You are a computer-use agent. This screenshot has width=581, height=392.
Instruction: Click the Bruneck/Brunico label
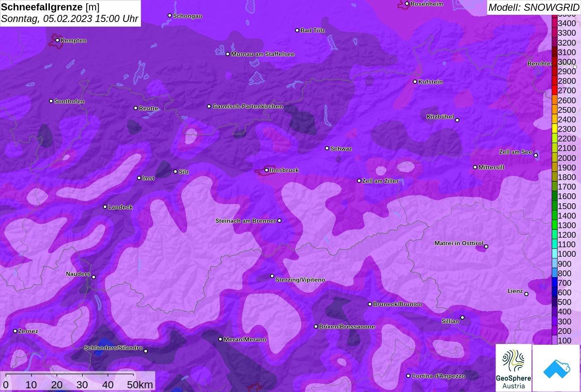[x=398, y=304]
